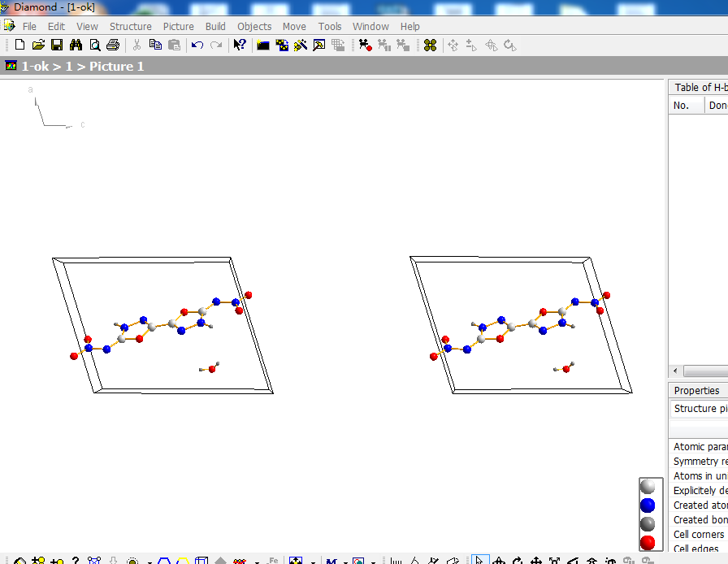The width and height of the screenshot is (728, 564).
Task: Open the Build menu
Action: [215, 27]
